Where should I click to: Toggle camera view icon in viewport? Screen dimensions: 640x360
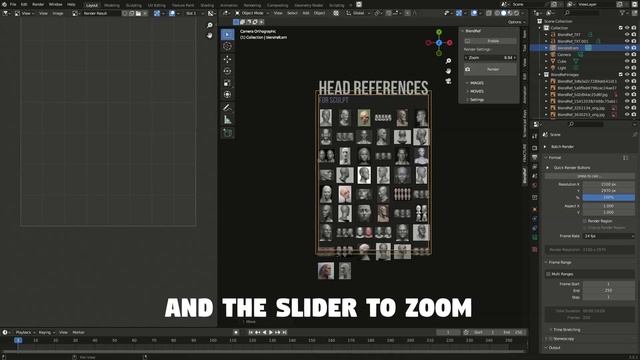pyautogui.click(x=448, y=81)
